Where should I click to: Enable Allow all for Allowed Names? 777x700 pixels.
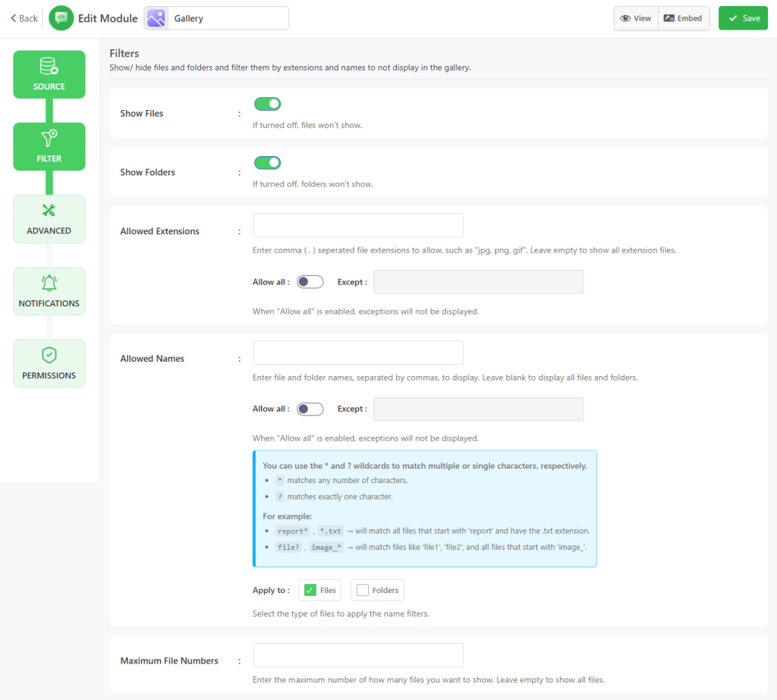310,409
